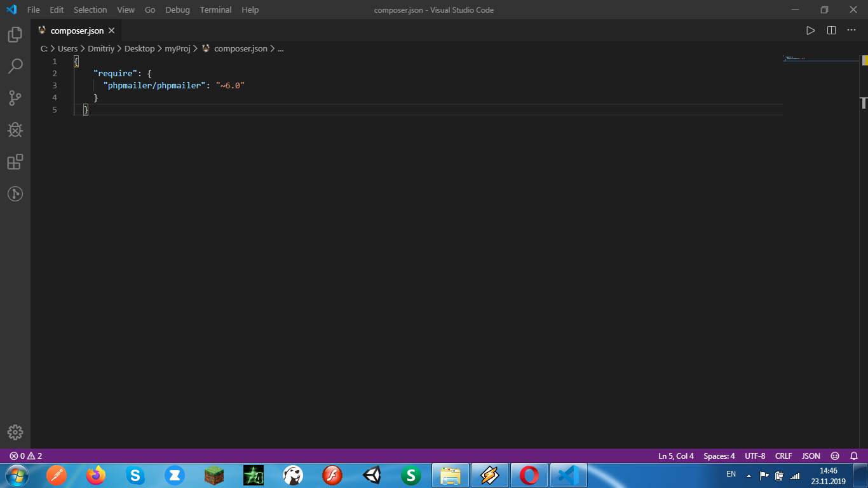Click the myProj breadcrumb segment

click(x=177, y=48)
